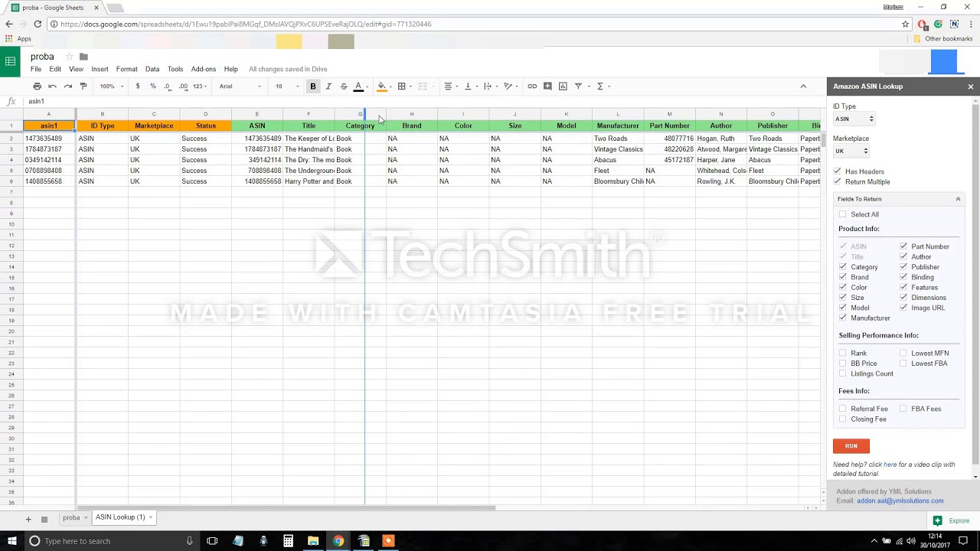Open the borders tool
Screen dimensions: 980x551
pyautogui.click(x=401, y=86)
